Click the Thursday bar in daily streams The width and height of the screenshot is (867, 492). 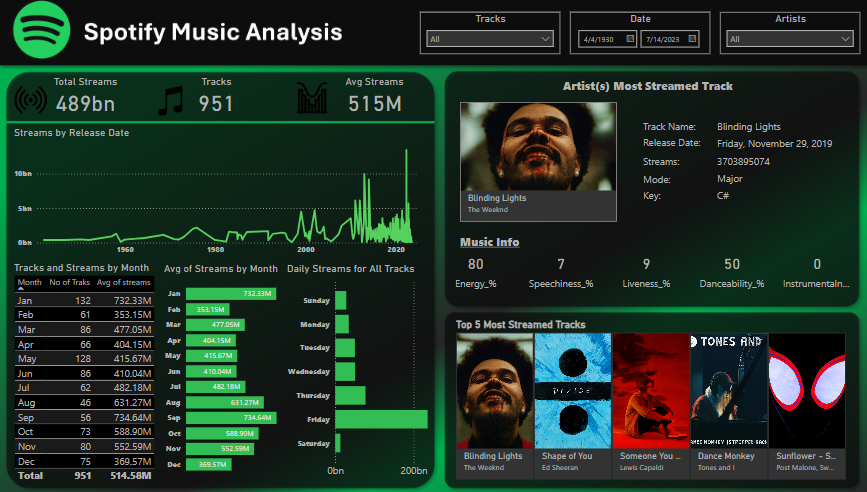point(351,395)
